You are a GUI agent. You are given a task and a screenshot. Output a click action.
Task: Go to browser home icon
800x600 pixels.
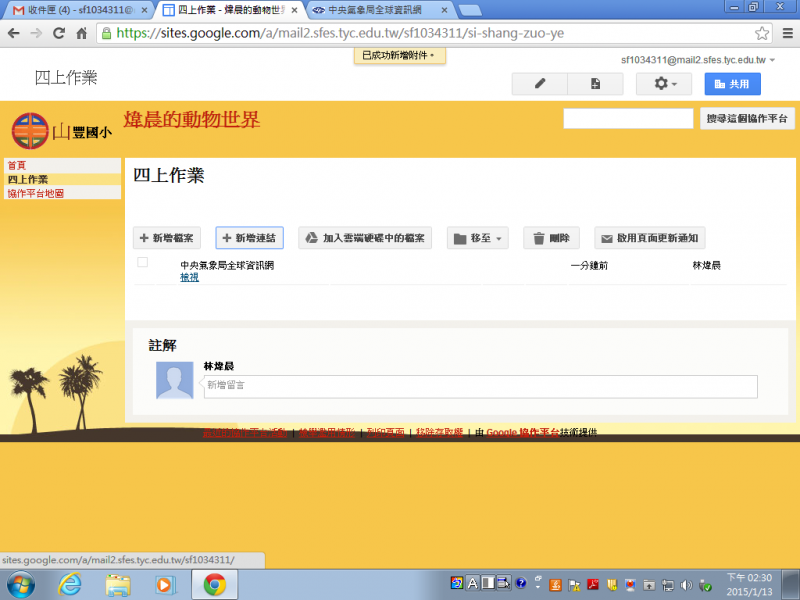(82, 34)
